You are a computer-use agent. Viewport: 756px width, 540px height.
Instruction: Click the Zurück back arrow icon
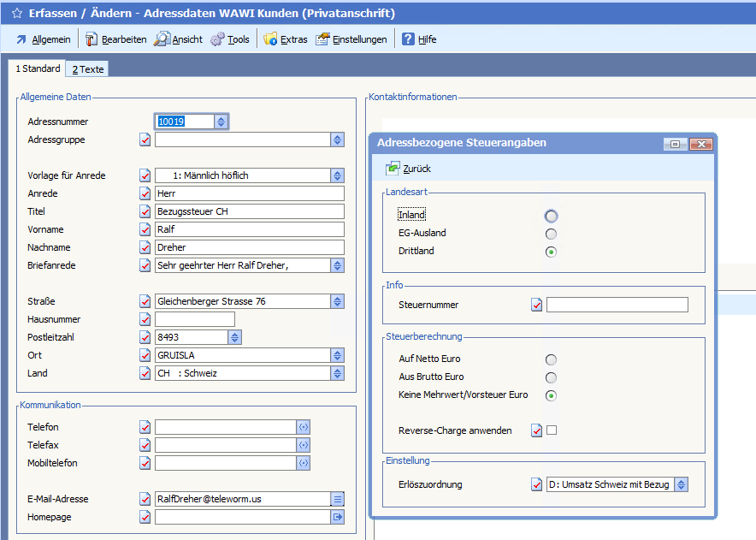click(393, 169)
